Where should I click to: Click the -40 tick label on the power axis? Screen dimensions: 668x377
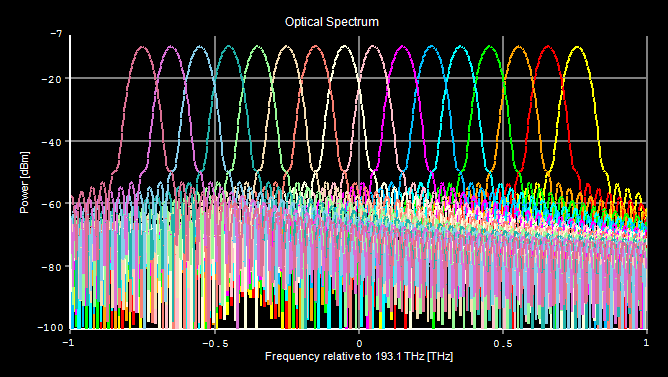click(53, 141)
